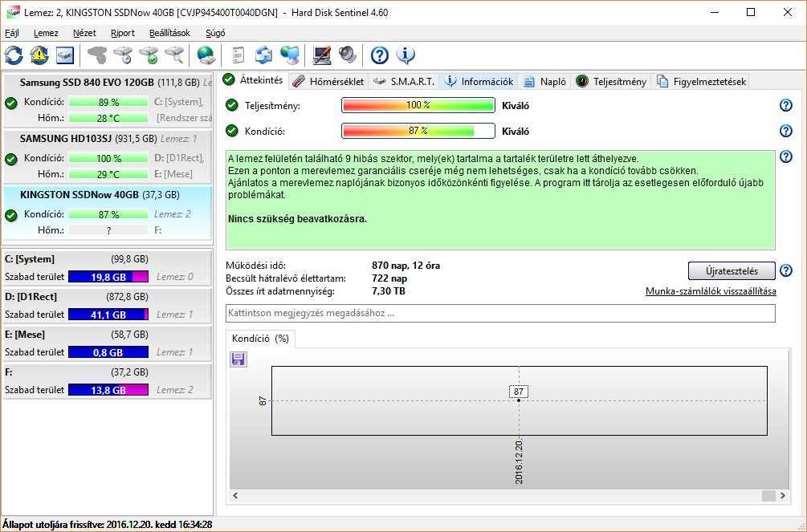Open the Nézet menu
807x532 pixels.
(x=84, y=33)
